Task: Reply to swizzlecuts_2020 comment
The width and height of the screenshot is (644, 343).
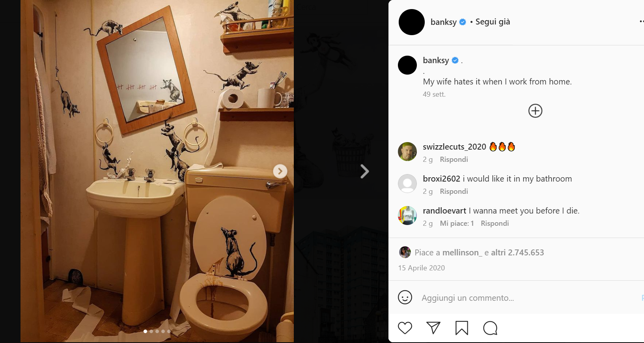Action: pyautogui.click(x=454, y=159)
